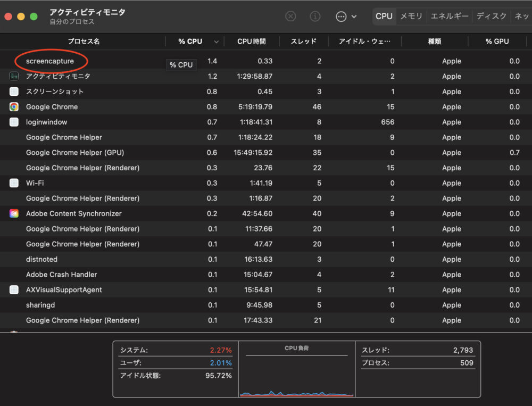The height and width of the screenshot is (406, 532).
Task: Switch to the CPU tab
Action: 384,16
